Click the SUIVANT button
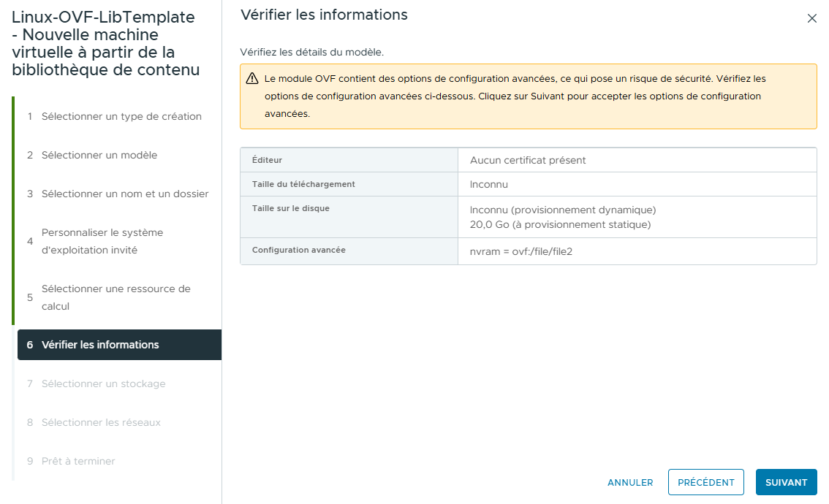The width and height of the screenshot is (829, 504). pos(786,482)
